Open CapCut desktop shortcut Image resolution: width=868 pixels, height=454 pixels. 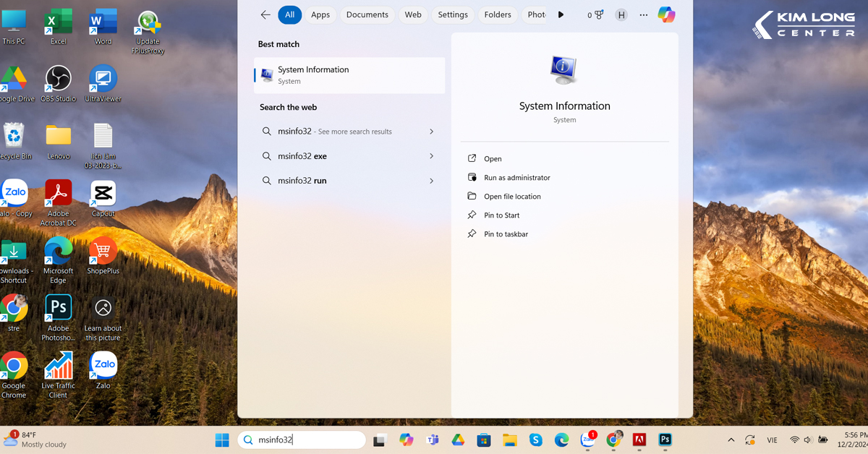click(103, 194)
